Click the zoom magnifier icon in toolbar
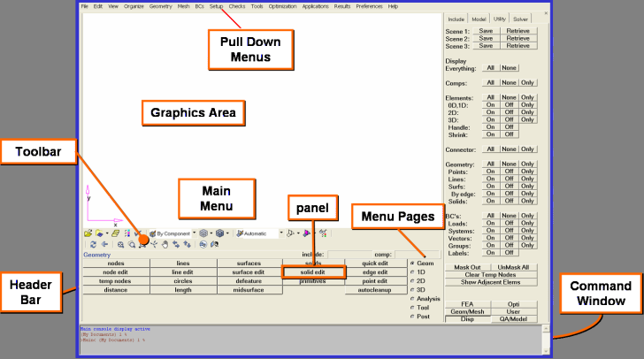This screenshot has height=359, width=644. tap(121, 243)
